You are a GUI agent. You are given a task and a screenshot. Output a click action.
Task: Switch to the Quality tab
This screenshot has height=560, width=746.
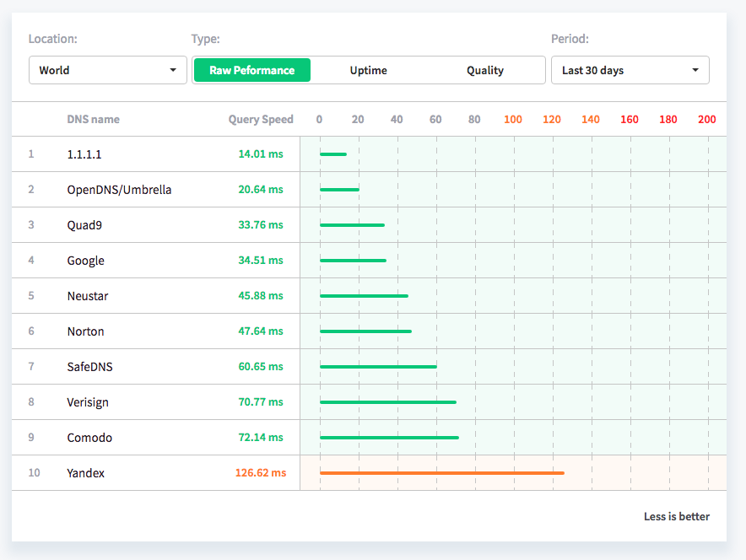(x=484, y=70)
